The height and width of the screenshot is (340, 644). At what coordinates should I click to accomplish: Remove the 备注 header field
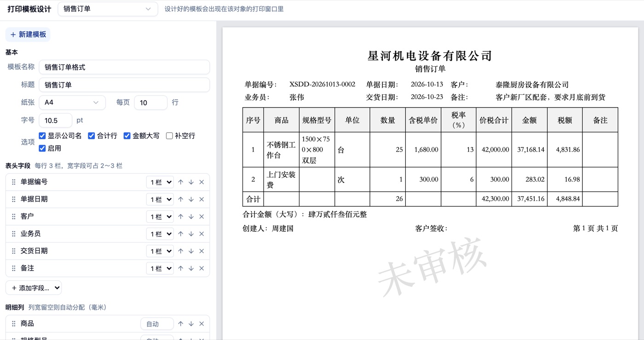pos(201,268)
